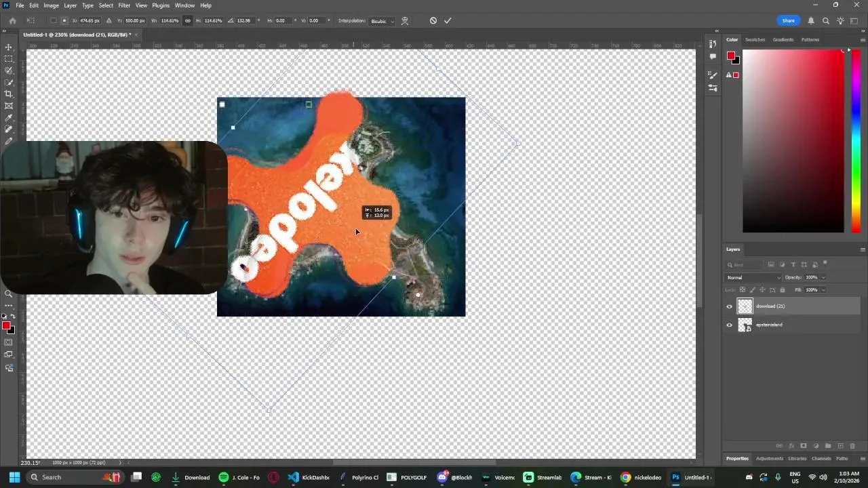Screen dimensions: 868x488
Task: Open the Paths tab
Action: (842, 458)
